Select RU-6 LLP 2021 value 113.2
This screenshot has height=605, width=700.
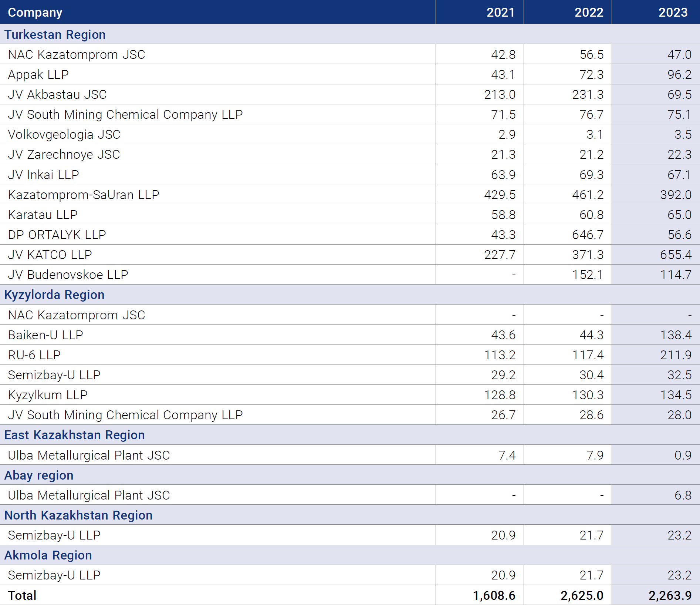click(500, 355)
